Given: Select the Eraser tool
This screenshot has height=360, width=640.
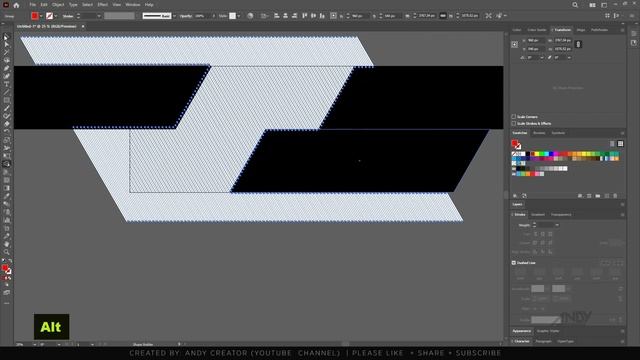Looking at the screenshot, I should (6, 124).
